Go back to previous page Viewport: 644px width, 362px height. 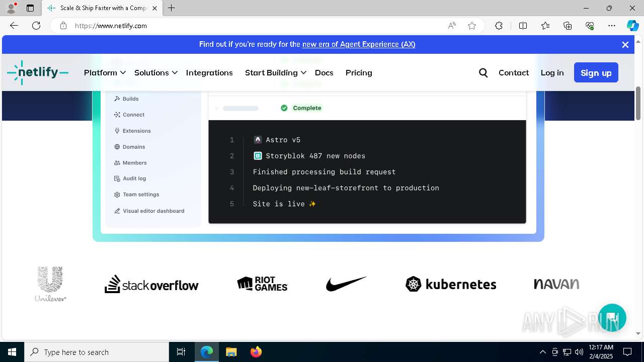tap(14, 26)
